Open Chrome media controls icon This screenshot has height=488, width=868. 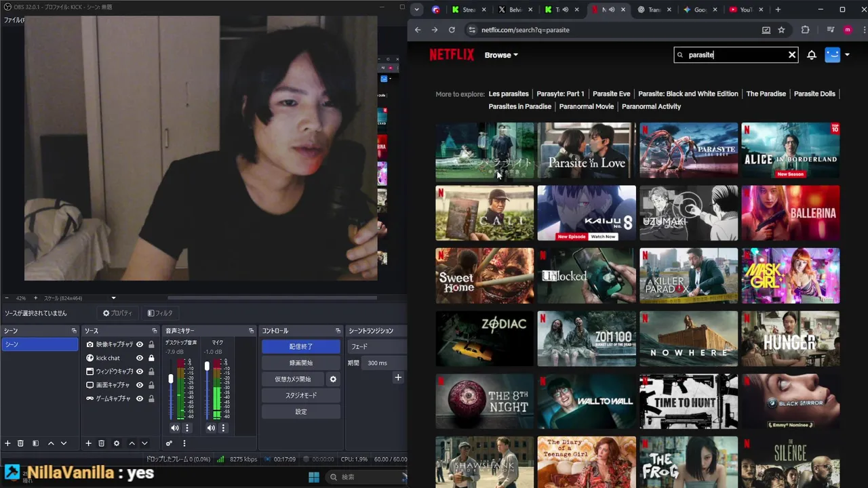click(831, 30)
